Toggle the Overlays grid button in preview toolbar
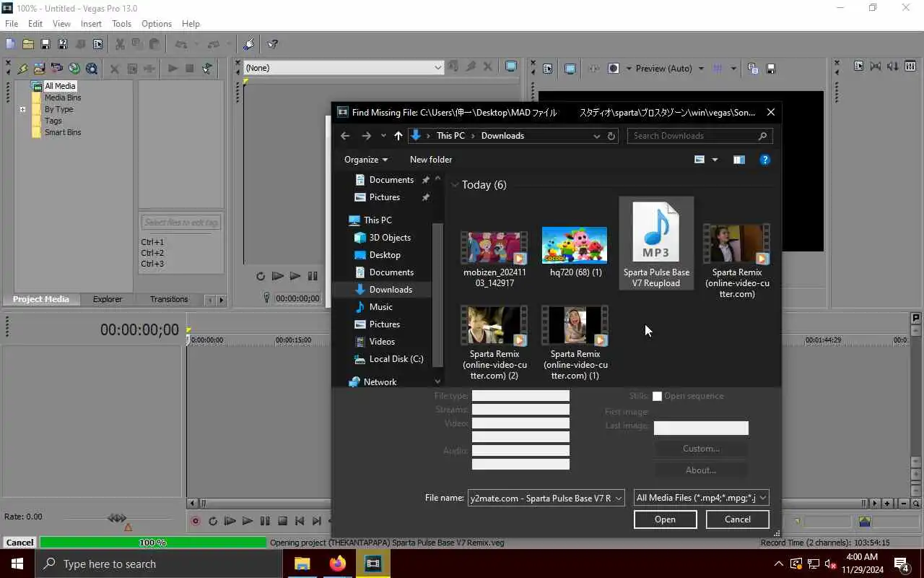Image resolution: width=924 pixels, height=578 pixels. coord(718,69)
